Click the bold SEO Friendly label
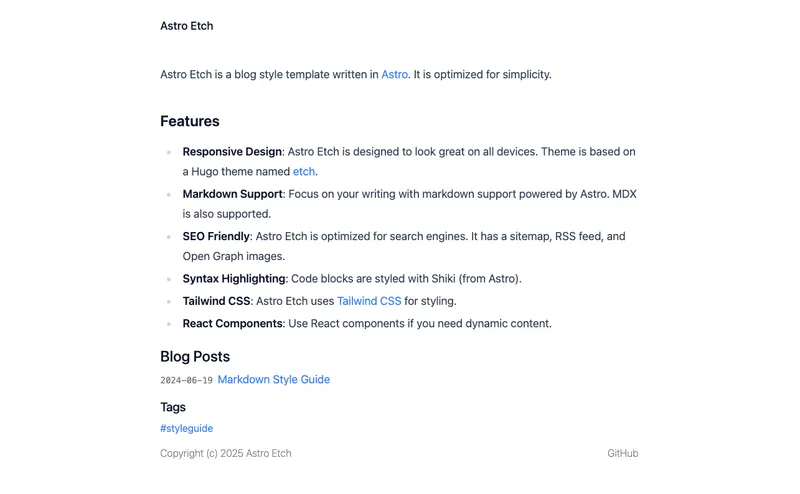The image size is (800, 494). tap(215, 237)
